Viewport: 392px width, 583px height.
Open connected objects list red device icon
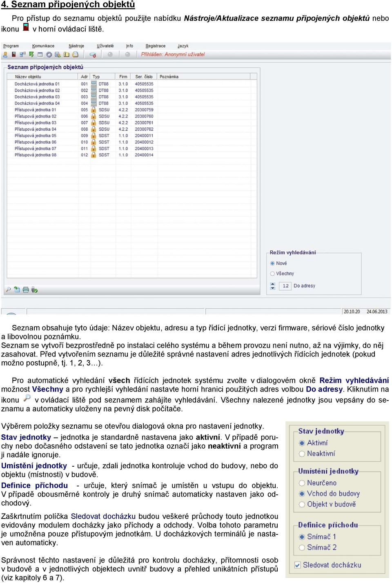coord(13,54)
